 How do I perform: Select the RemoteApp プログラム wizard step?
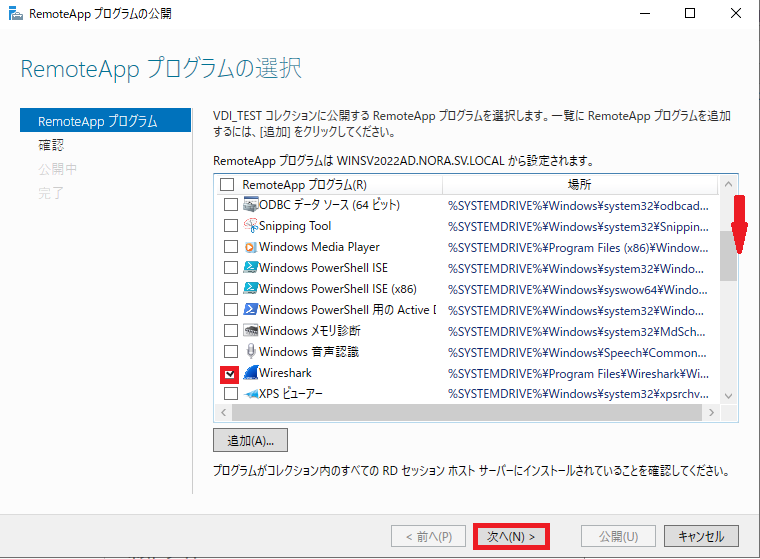(x=105, y=120)
